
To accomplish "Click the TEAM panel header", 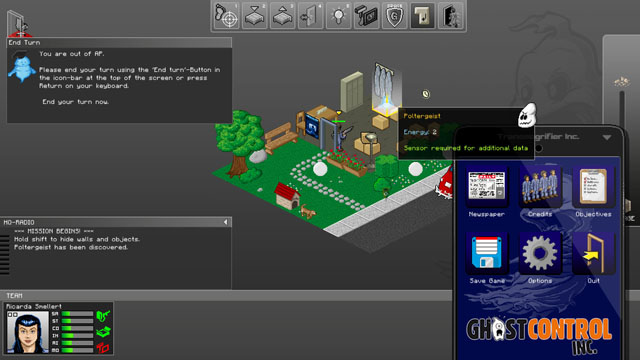I will coord(14,296).
